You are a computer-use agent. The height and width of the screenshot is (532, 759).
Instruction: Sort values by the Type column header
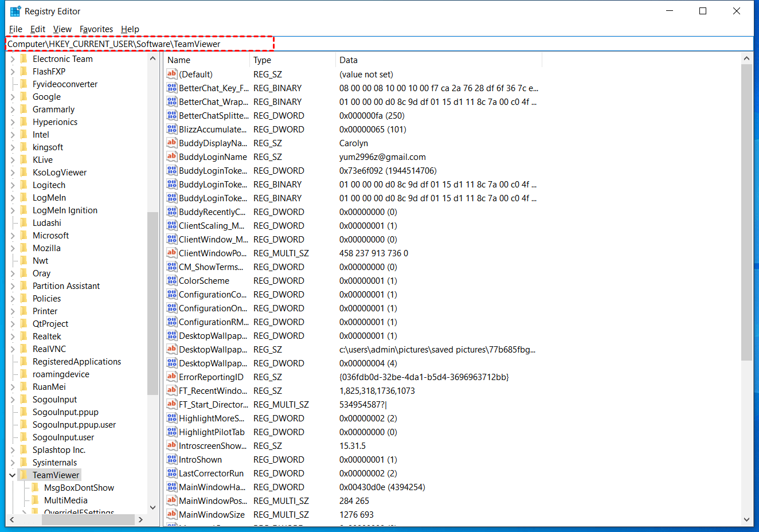point(291,60)
